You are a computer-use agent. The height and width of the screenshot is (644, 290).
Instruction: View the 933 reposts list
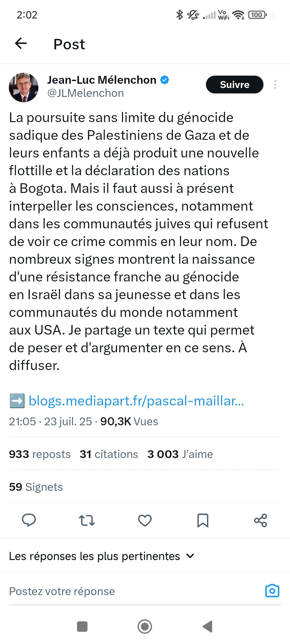(x=40, y=454)
